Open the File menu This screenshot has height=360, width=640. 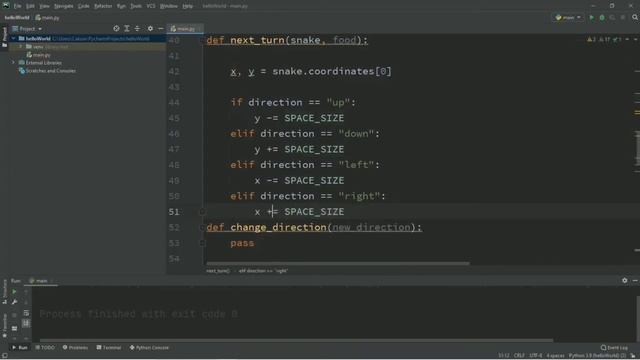[18, 6]
